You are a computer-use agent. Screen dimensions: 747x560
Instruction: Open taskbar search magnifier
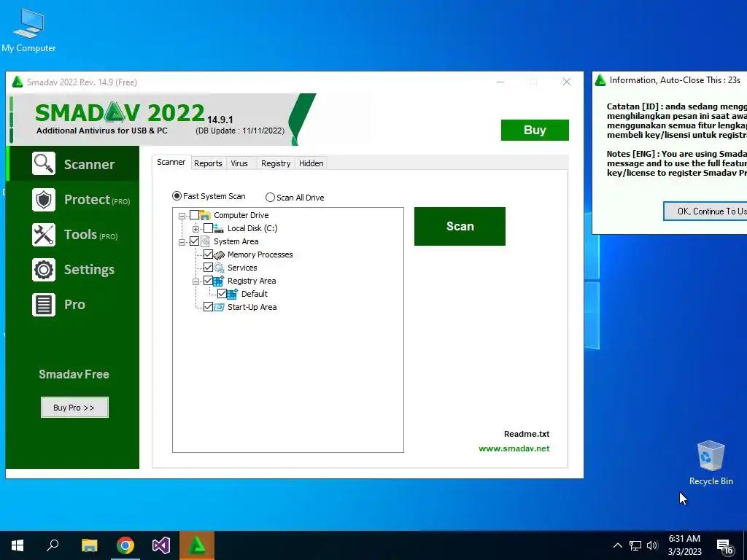point(53,545)
